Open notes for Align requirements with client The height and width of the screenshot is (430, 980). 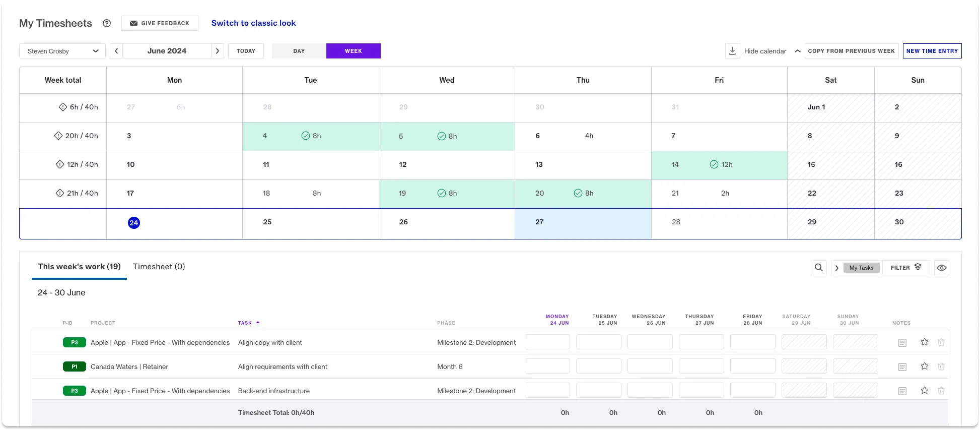click(902, 367)
